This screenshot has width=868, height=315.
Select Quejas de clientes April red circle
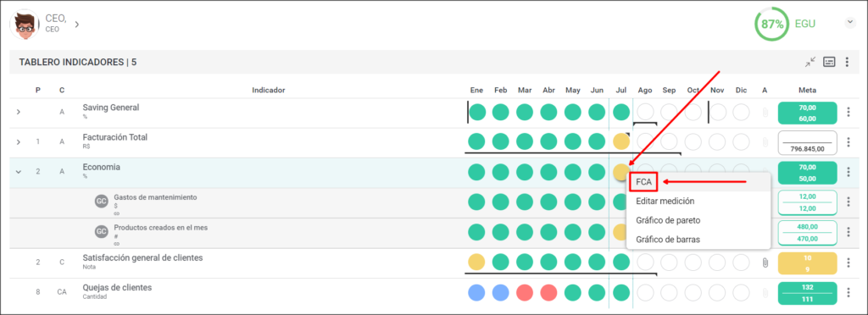click(548, 292)
